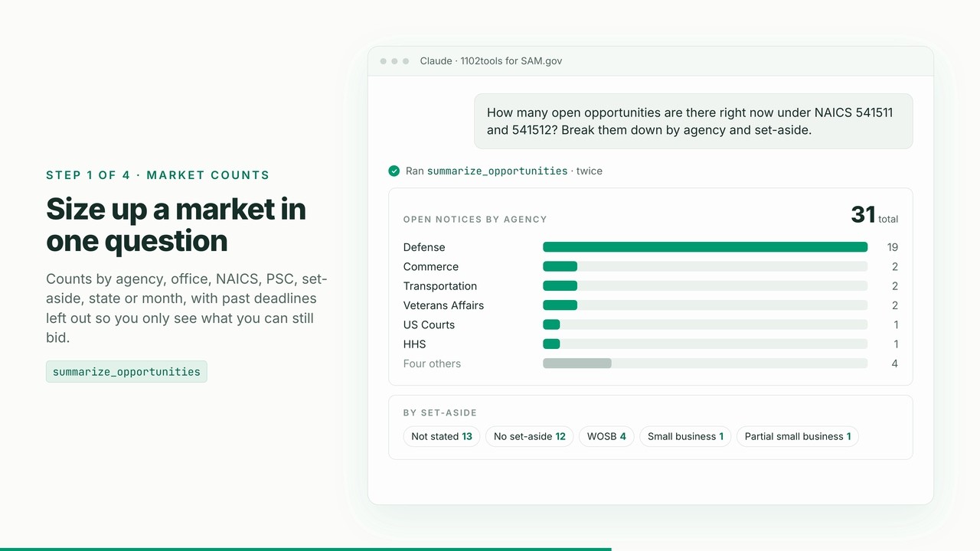Click the Defense count of 19

coord(893,247)
